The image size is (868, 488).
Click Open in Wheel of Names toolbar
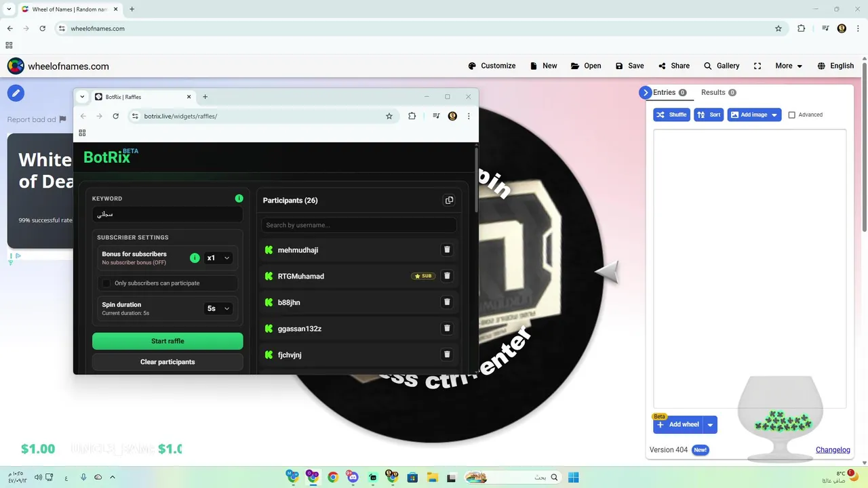click(x=586, y=66)
